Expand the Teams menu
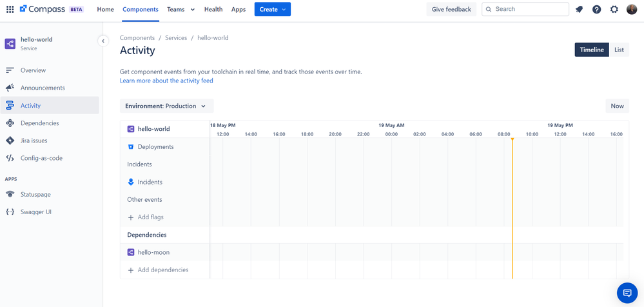This screenshot has height=307, width=644. click(181, 9)
